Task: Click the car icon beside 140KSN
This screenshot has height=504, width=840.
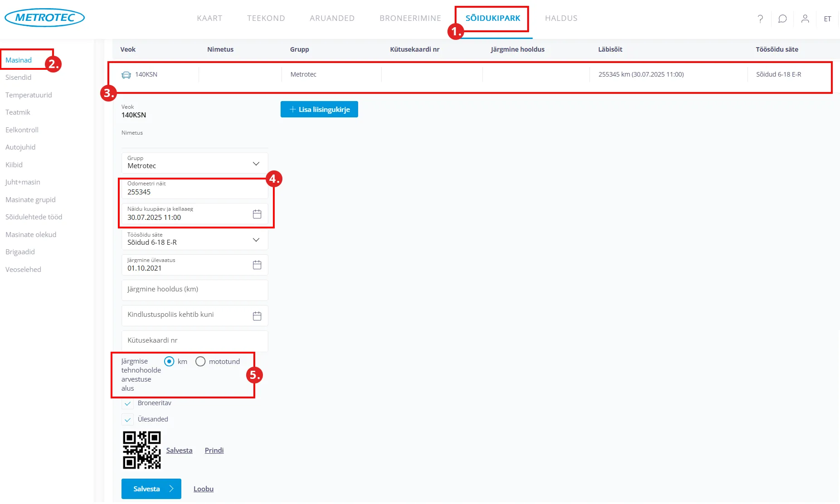Action: click(126, 75)
